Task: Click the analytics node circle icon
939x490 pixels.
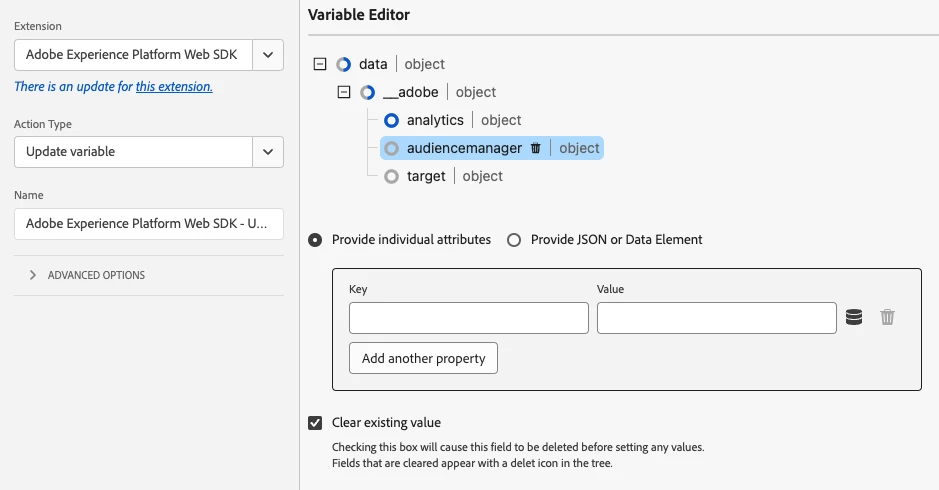Action: point(391,120)
